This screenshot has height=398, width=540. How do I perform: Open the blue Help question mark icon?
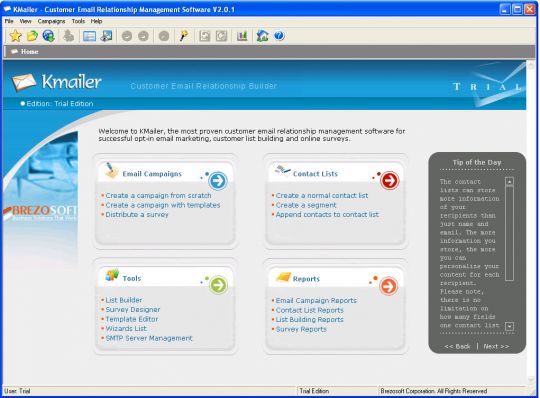[279, 36]
